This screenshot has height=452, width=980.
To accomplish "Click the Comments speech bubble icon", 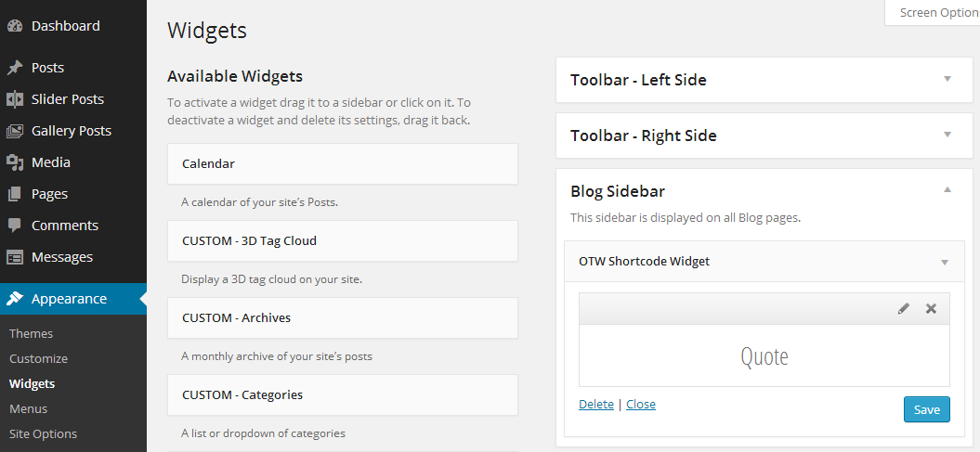I will click(14, 226).
